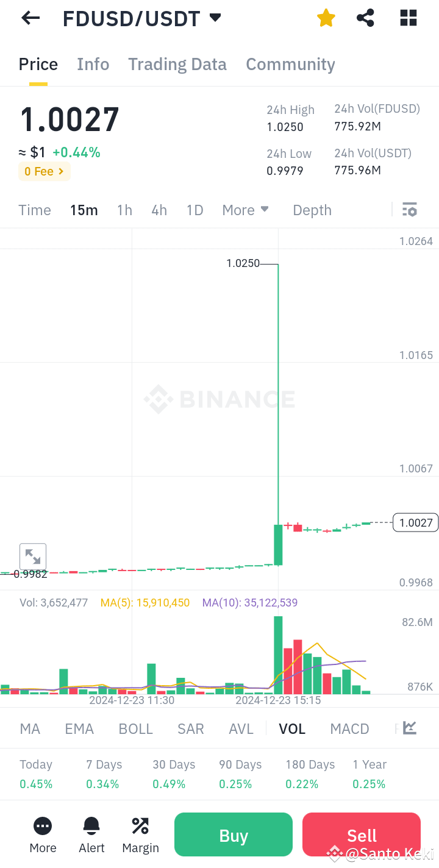Share the FDUSD/USDT trading pair
This screenshot has height=868, width=439.
point(365,18)
